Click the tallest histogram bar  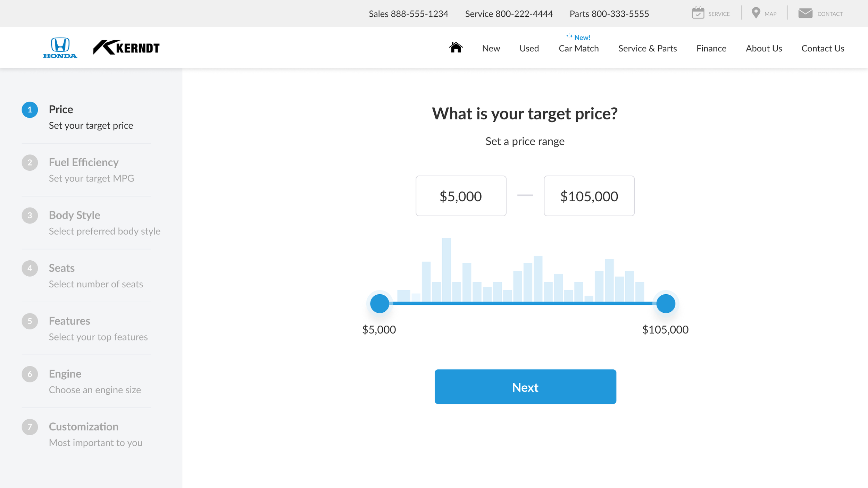point(446,270)
